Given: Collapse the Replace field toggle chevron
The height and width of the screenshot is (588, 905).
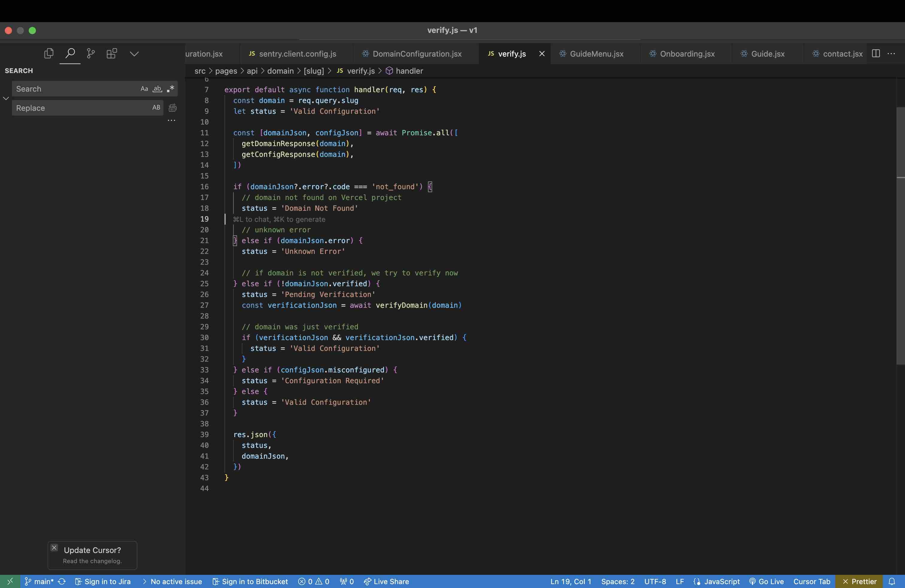Looking at the screenshot, I should pos(6,98).
